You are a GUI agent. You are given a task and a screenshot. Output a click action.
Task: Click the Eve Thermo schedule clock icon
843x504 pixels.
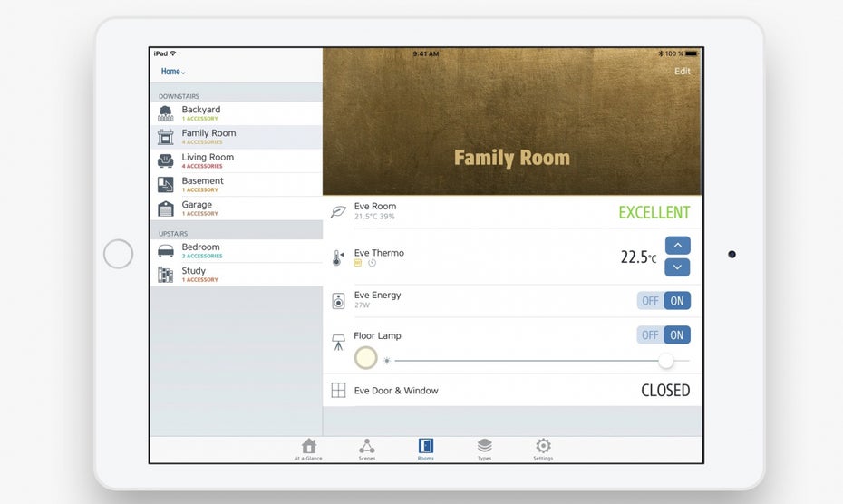[372, 263]
